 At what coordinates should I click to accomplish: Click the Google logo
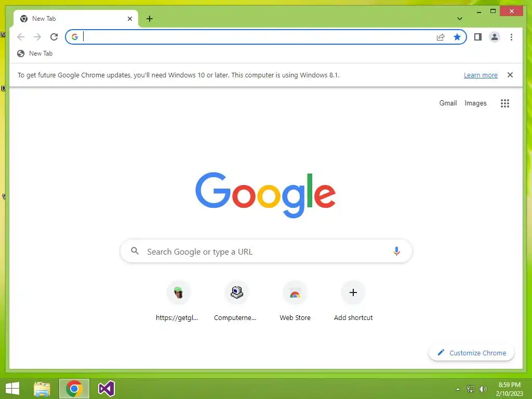click(x=265, y=194)
